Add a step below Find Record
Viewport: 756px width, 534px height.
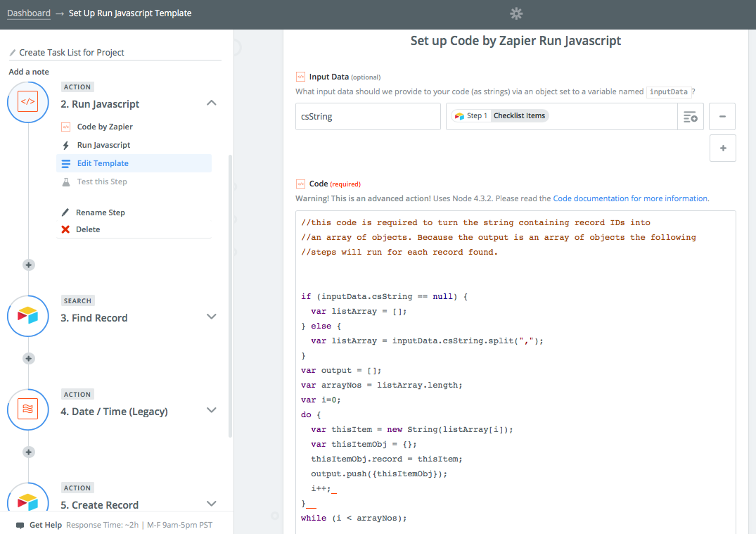pyautogui.click(x=28, y=358)
